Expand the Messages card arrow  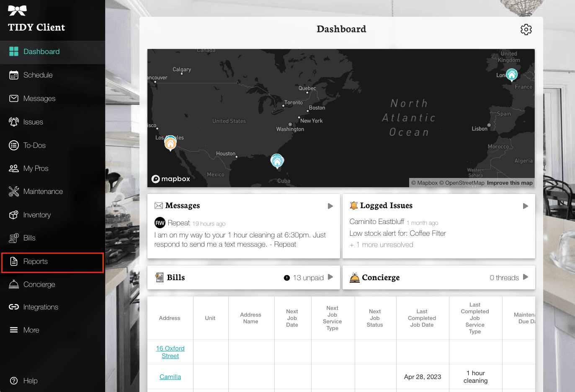click(x=330, y=206)
